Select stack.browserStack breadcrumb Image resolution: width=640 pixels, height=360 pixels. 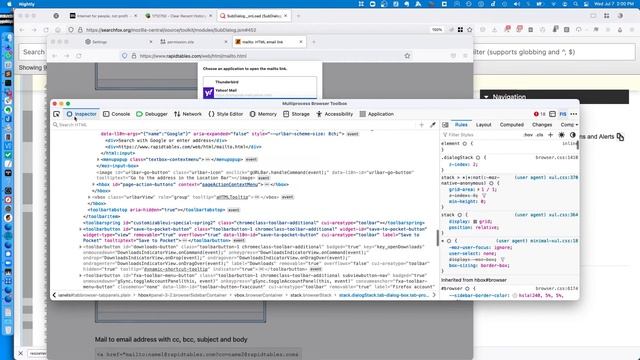click(x=311, y=295)
